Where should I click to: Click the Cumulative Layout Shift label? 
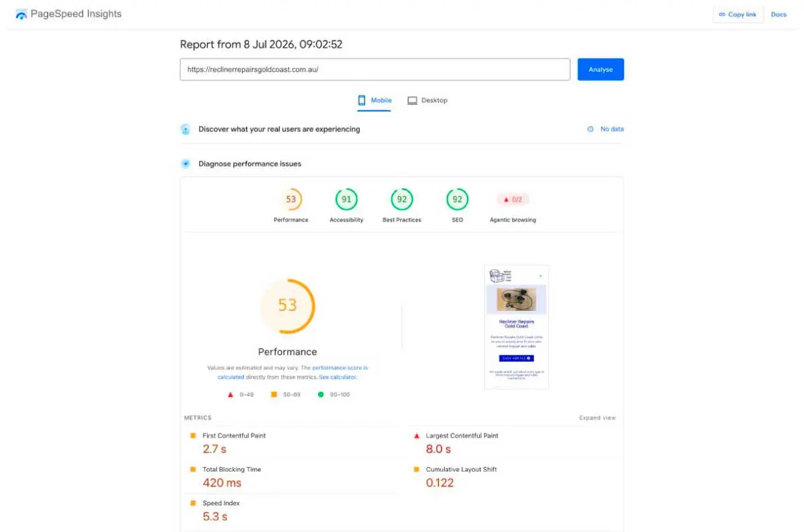(x=461, y=469)
